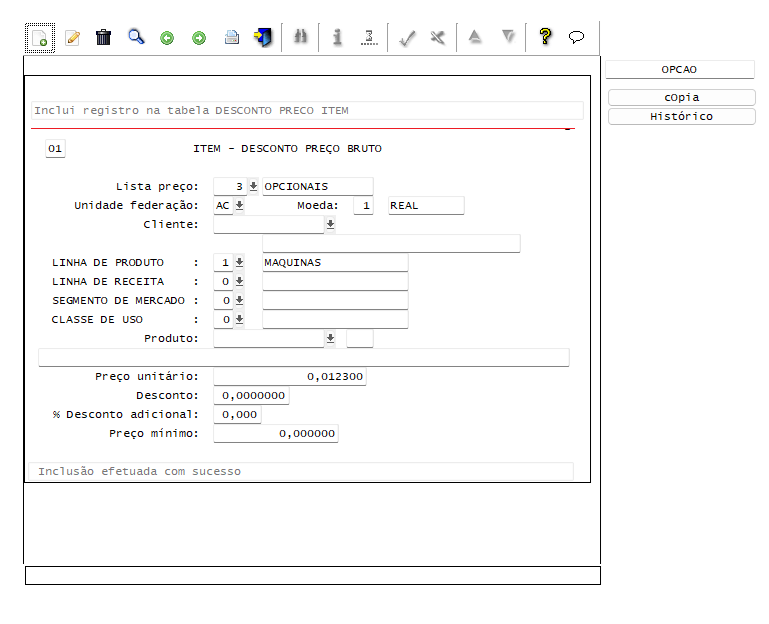This screenshot has width=769, height=624.
Task: Click the new record (Incluir) icon
Action: tap(40, 38)
